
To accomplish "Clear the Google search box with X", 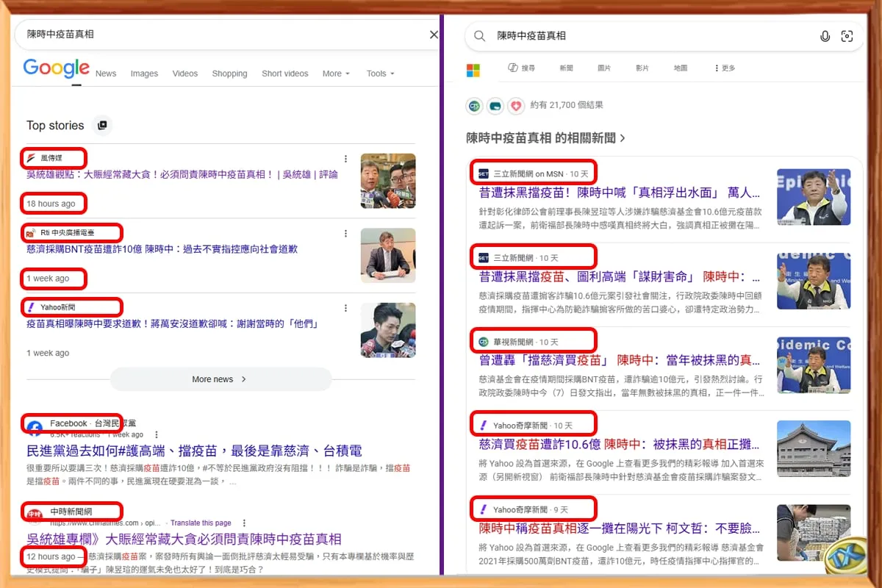I will click(x=434, y=35).
